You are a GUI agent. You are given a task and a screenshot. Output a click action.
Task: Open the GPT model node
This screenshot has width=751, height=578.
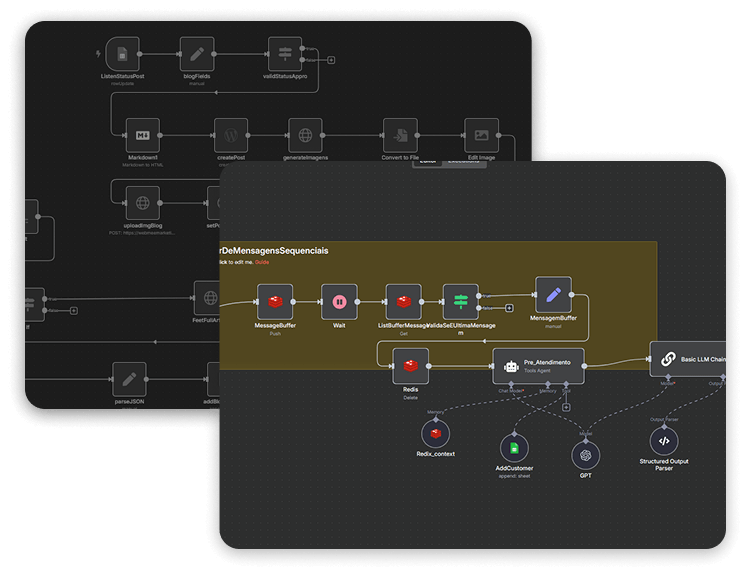click(x=586, y=456)
